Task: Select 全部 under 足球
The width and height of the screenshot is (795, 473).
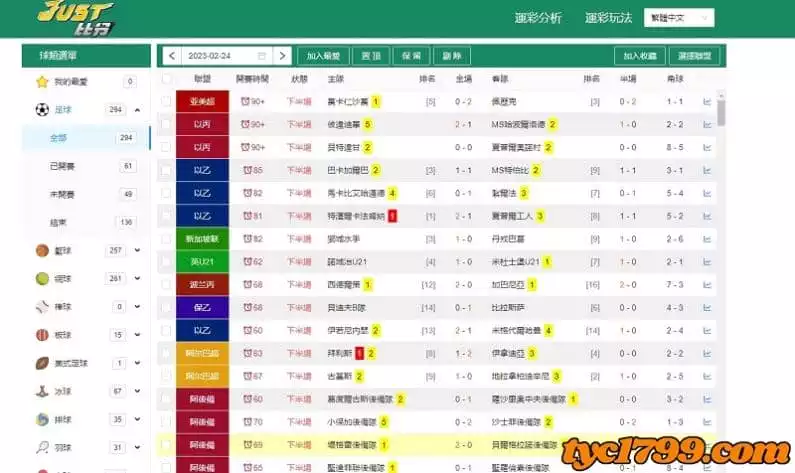Action: coord(86,138)
